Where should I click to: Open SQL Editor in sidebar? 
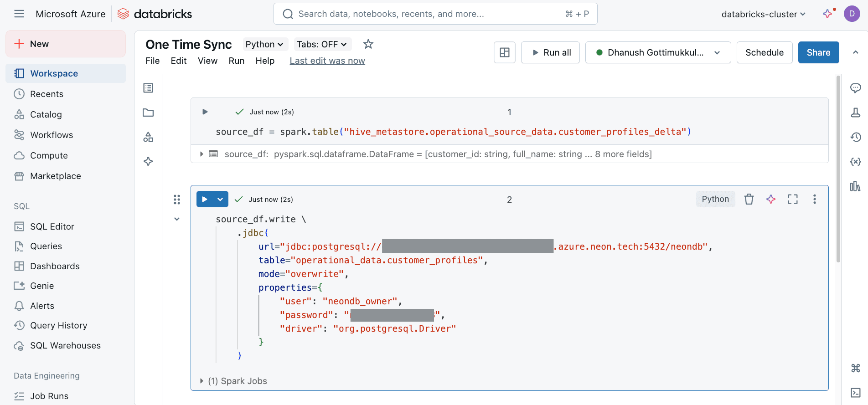pos(66,226)
